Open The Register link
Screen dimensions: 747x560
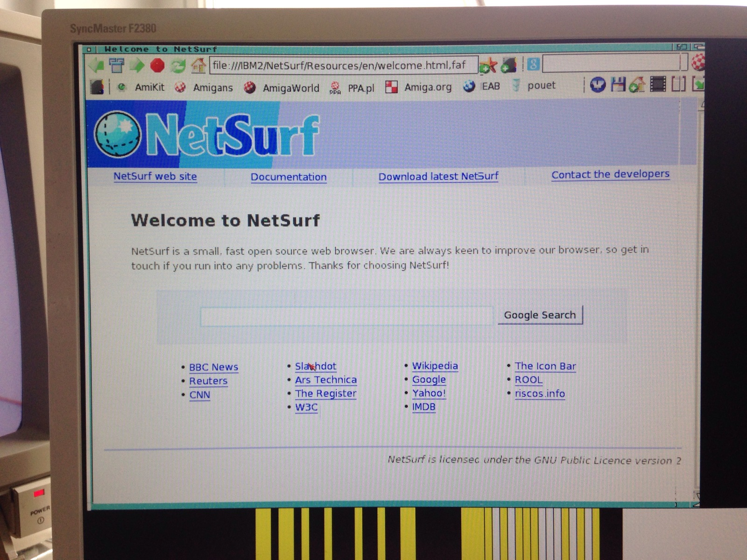[326, 394]
